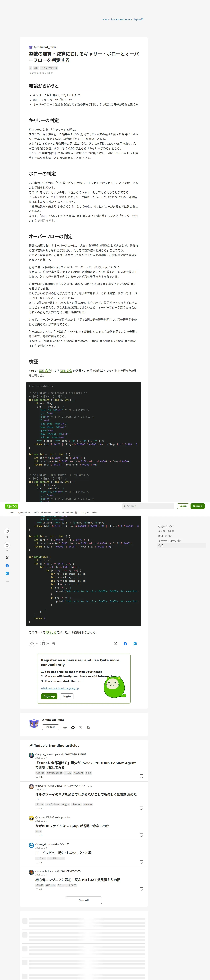Open the Question tab
This screenshot has width=210, height=980.
[x=24, y=512]
